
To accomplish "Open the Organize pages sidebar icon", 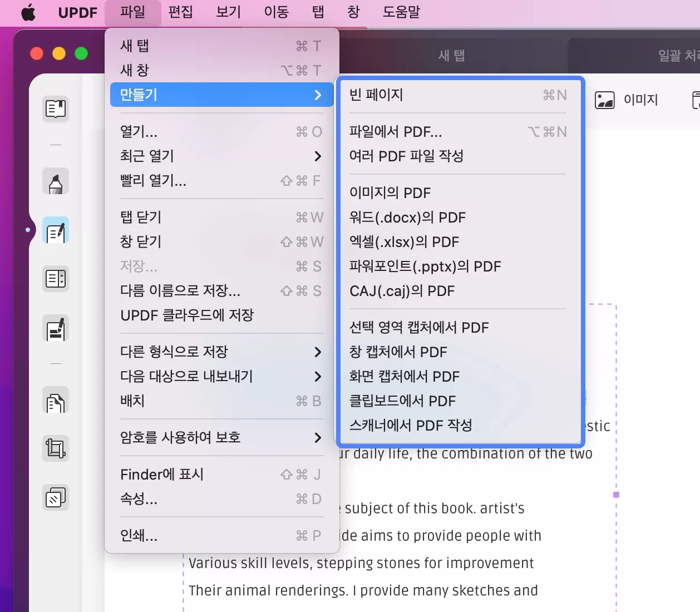I will 56,279.
